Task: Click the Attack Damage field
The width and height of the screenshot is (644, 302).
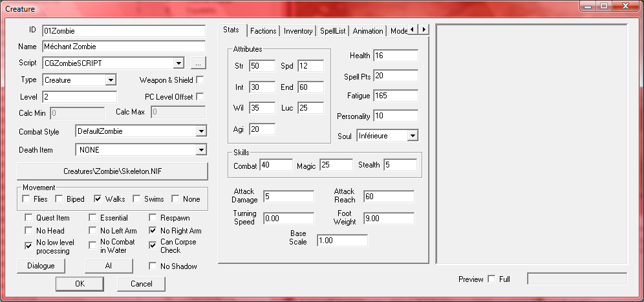Action: [289, 197]
